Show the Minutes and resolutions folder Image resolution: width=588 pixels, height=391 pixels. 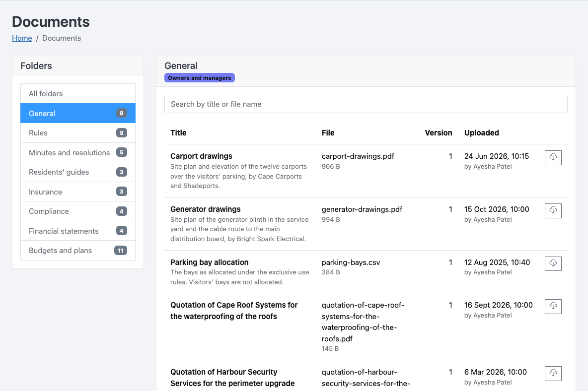click(78, 152)
